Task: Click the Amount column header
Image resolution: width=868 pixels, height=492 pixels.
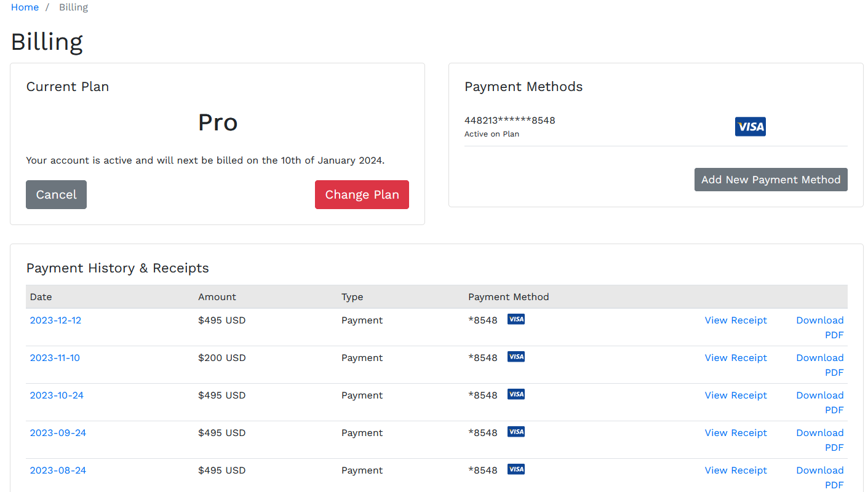Action: [x=217, y=297]
